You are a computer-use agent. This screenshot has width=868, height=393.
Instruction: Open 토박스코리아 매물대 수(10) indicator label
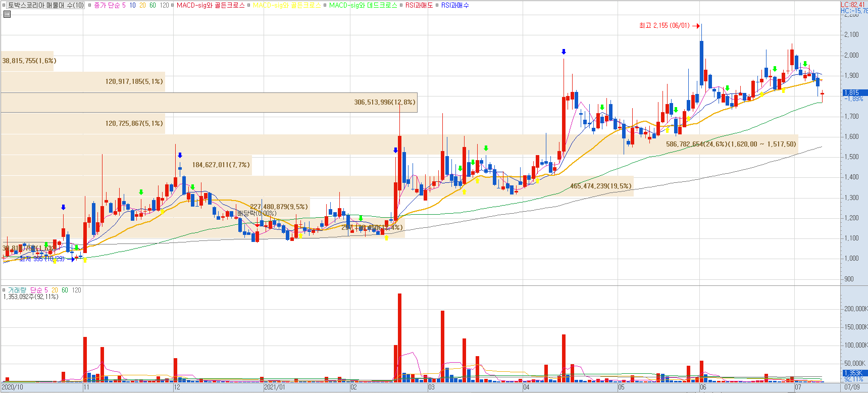pos(46,5)
